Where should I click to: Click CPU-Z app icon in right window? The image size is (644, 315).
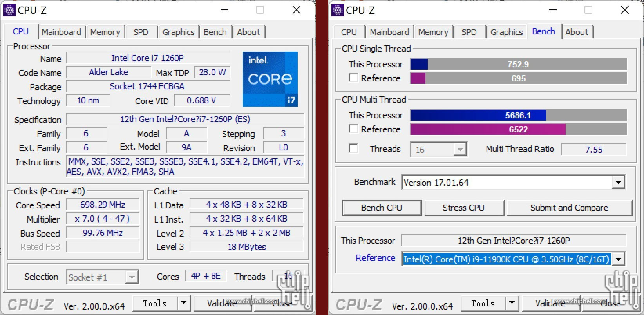(x=337, y=10)
